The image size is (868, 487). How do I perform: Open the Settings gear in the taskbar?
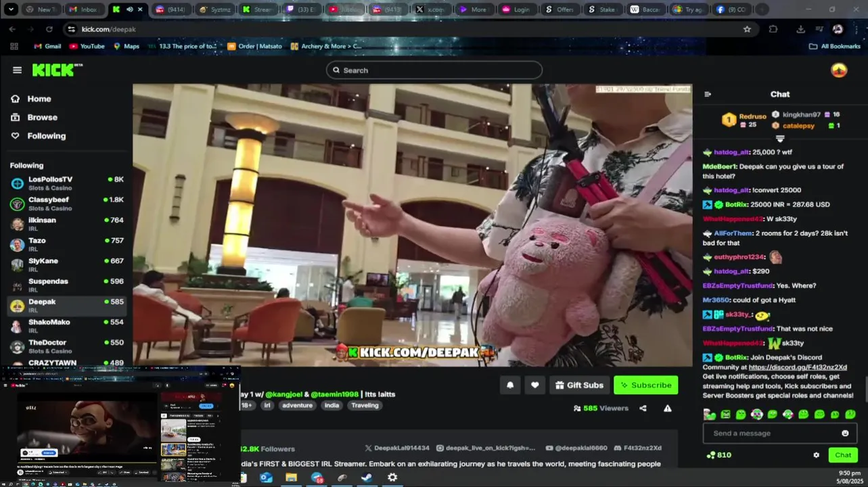[392, 478]
